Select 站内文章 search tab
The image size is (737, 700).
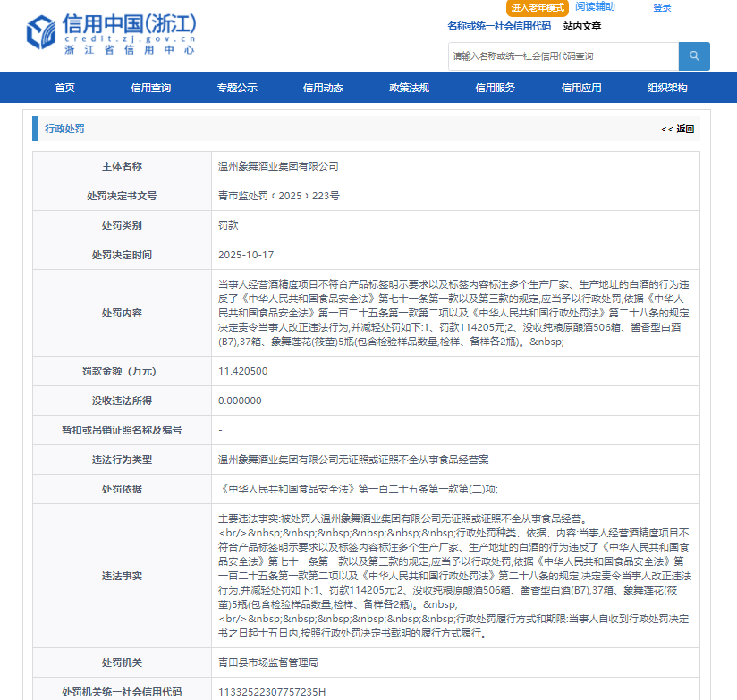(x=582, y=26)
